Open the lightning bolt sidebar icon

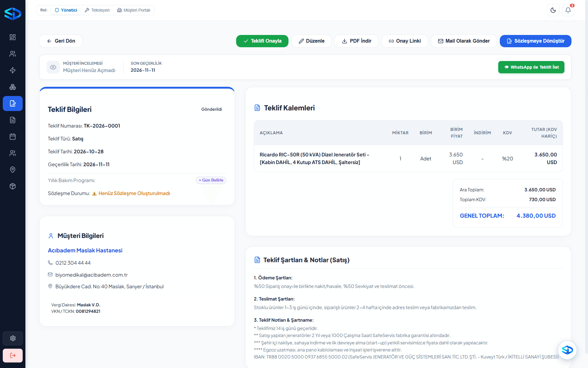pos(13,70)
